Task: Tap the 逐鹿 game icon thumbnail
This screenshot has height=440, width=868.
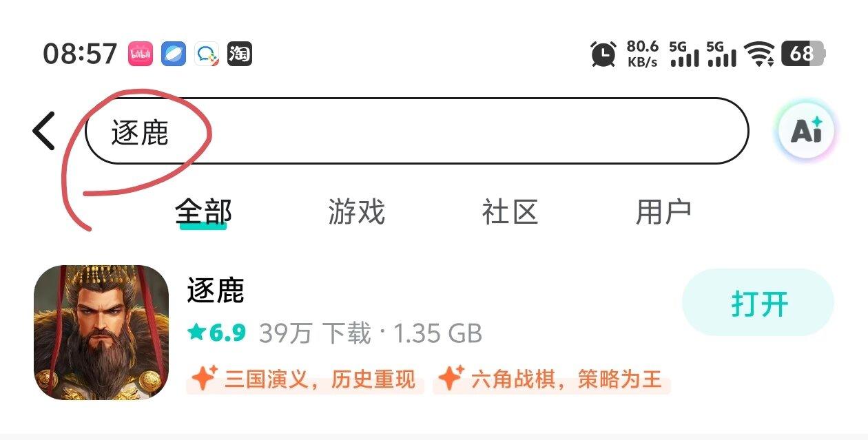Action: point(101,333)
